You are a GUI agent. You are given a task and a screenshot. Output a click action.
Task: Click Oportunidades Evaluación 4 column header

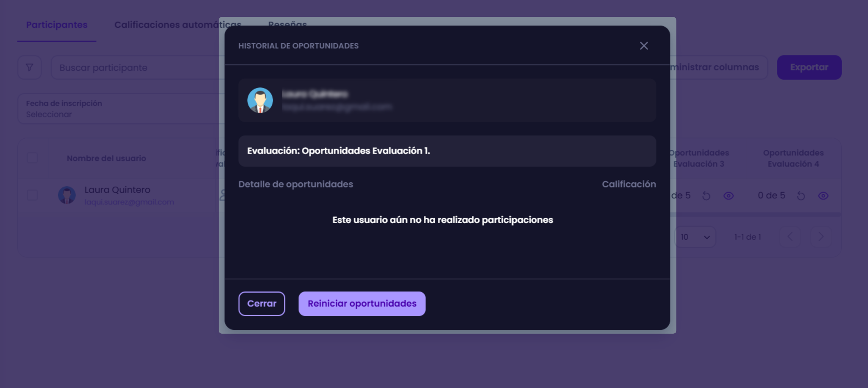point(793,158)
